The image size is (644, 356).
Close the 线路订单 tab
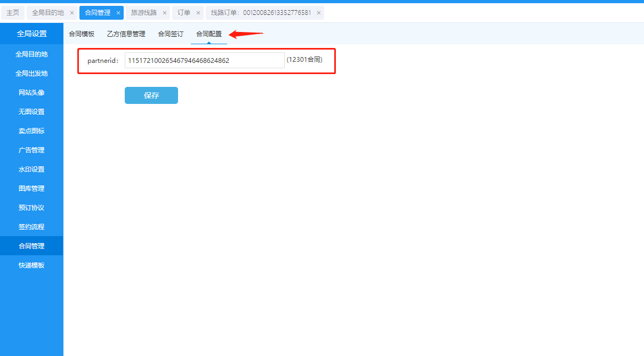319,13
